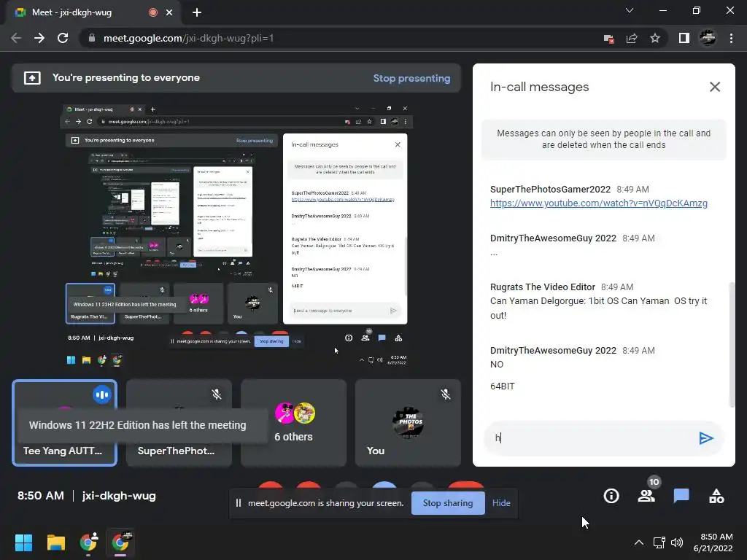Open the 6 others tile
This screenshot has height=560, width=747.
(293, 423)
